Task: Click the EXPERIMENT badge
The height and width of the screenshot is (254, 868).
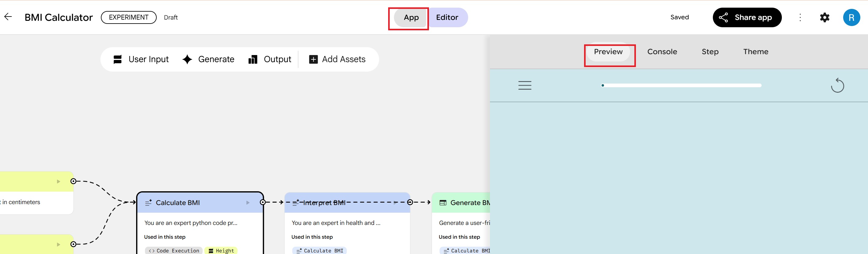Action: [128, 17]
